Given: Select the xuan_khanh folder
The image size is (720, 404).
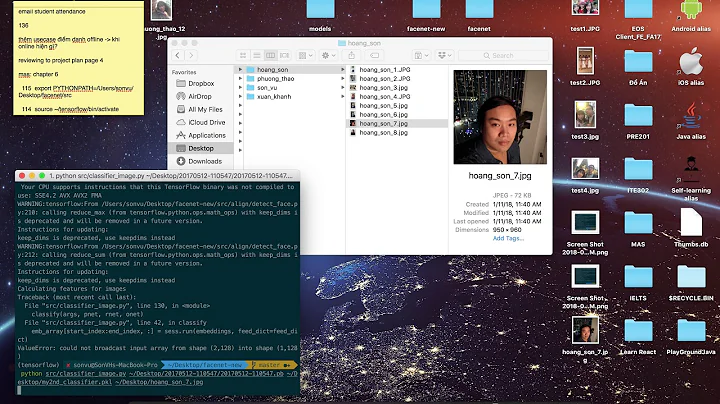Looking at the screenshot, I should pyautogui.click(x=274, y=96).
